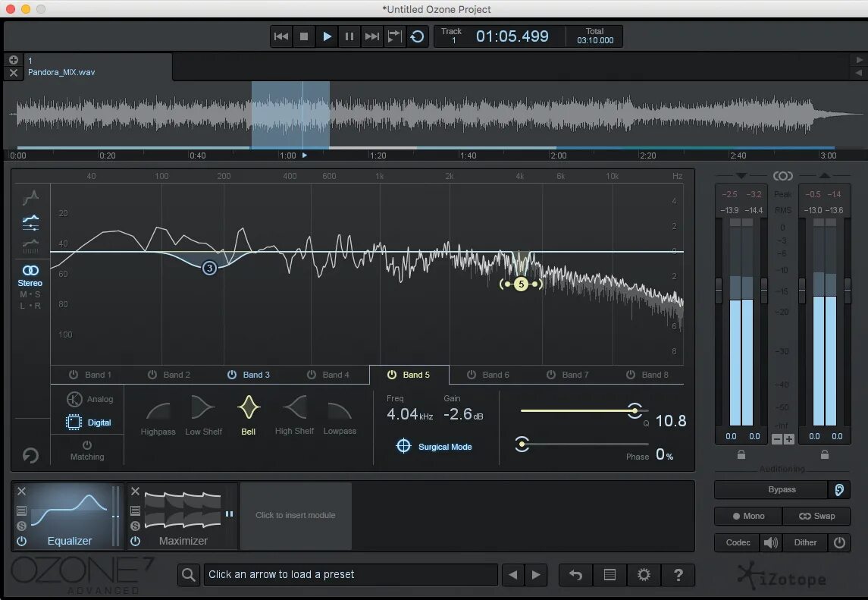This screenshot has width=868, height=600.
Task: Open the settings gear options
Action: (x=644, y=575)
